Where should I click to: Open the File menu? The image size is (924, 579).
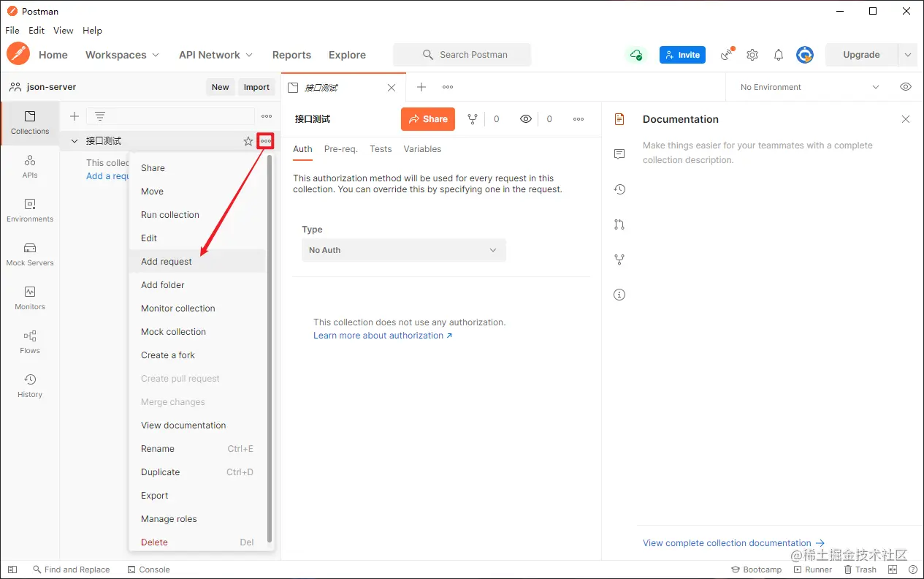tap(12, 31)
